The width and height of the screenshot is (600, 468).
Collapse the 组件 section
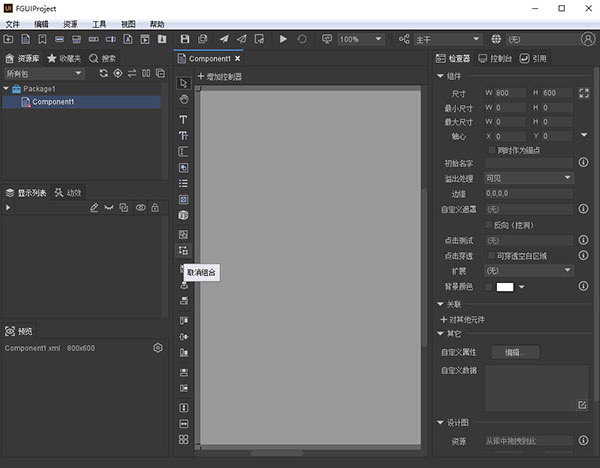440,76
